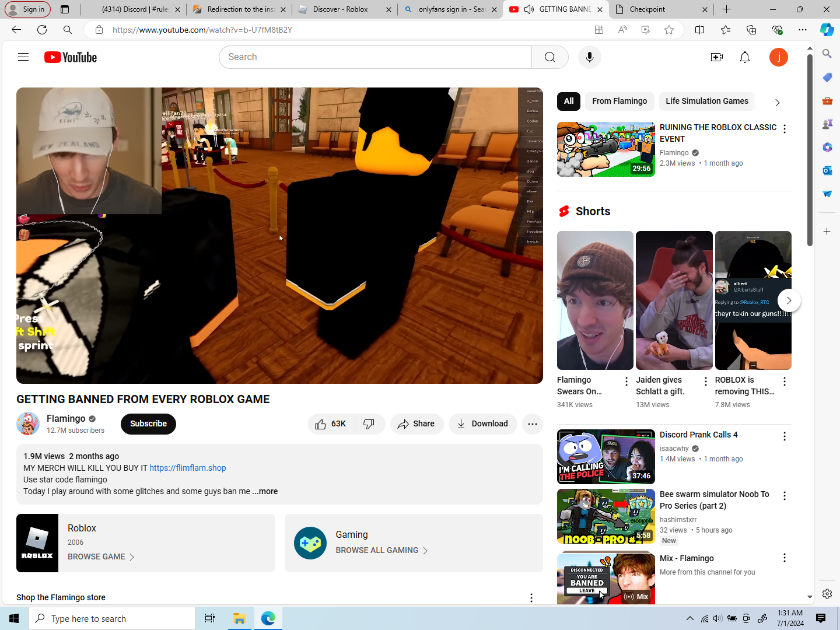The width and height of the screenshot is (840, 630).
Task: Open a new browser tab
Action: tap(726, 9)
